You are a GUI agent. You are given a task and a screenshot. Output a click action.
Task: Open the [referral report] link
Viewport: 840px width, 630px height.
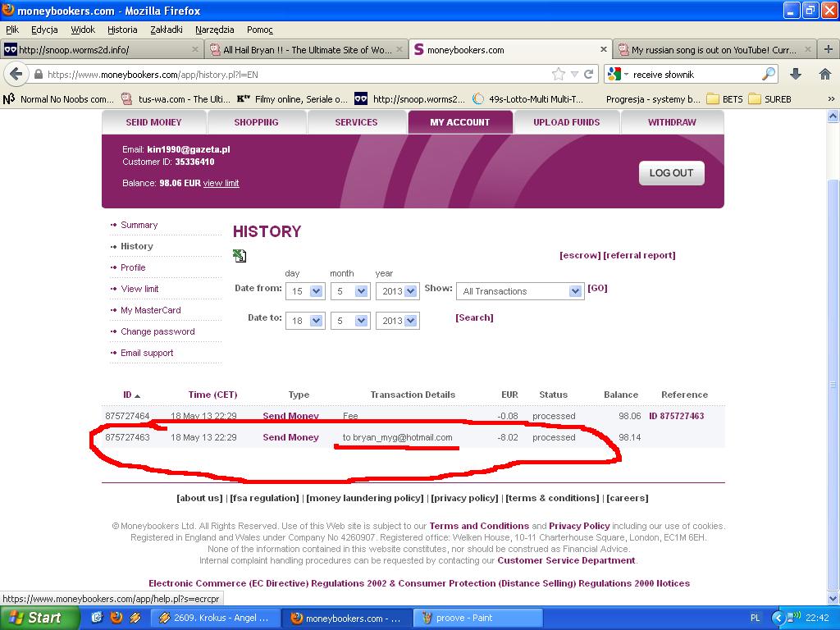[x=639, y=256]
